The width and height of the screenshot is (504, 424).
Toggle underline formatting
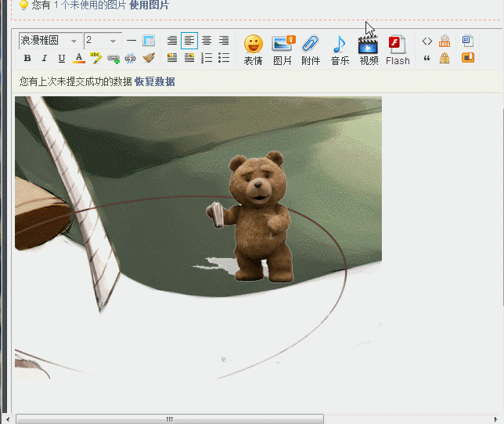(61, 58)
